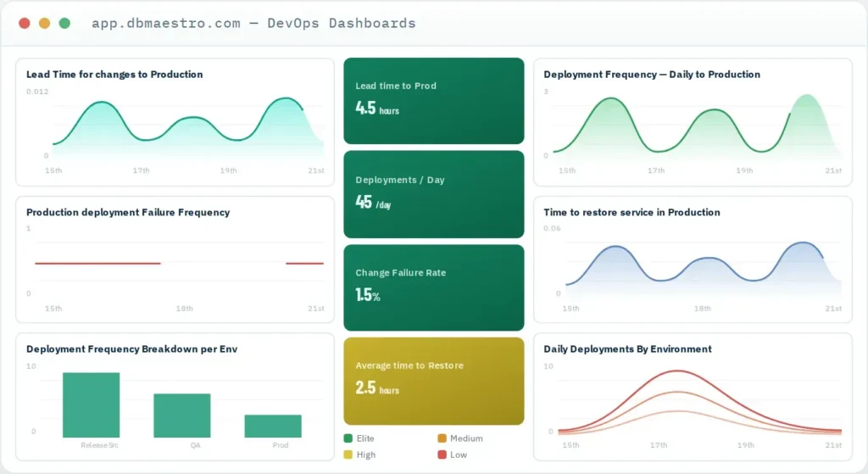
Task: Click the Release Src axis label
Action: (100, 445)
